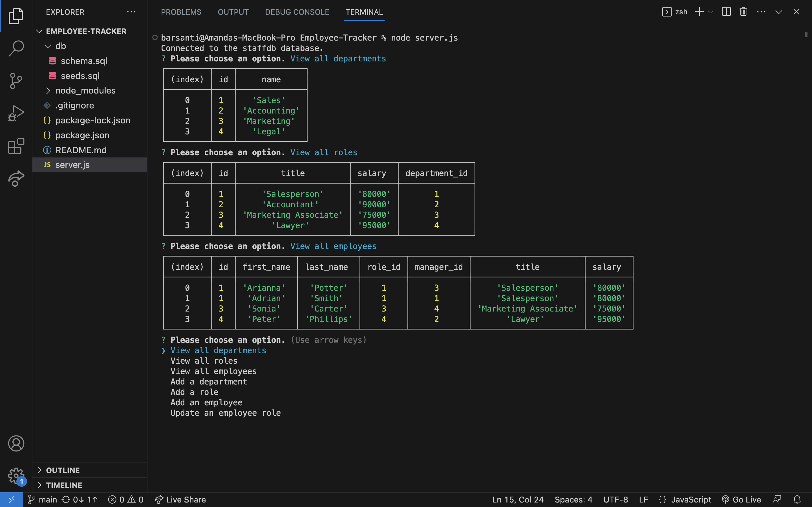The image size is (812, 507).
Task: Split the terminal pane
Action: 726,12
